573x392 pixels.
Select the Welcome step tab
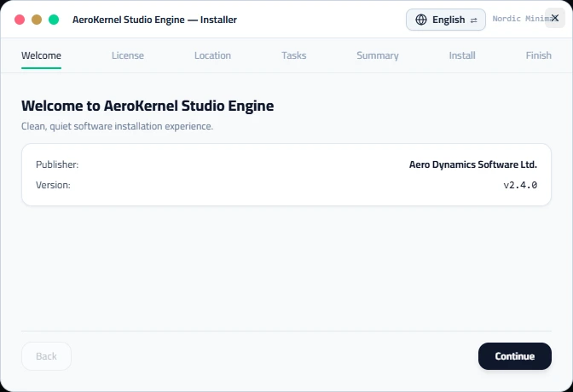(41, 55)
